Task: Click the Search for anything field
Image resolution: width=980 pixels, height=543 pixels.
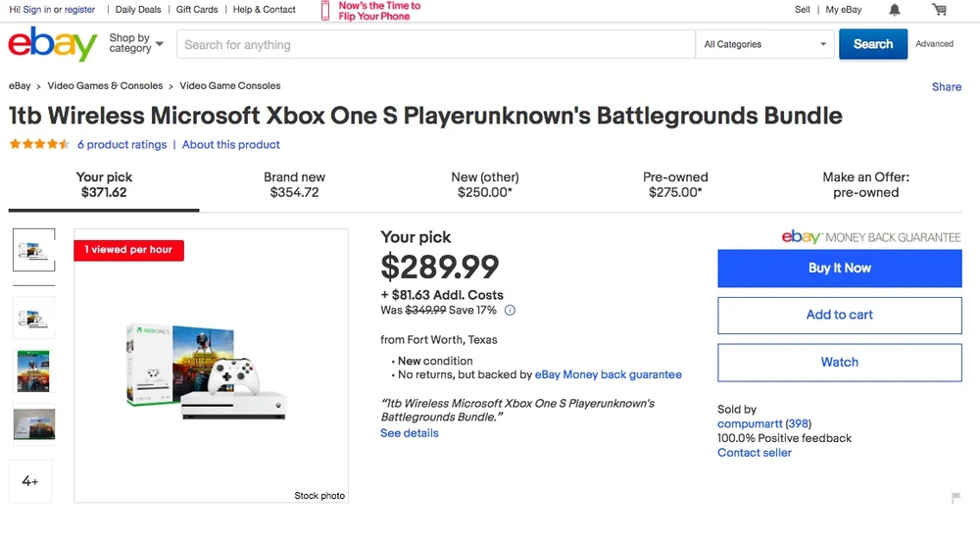Action: coord(436,44)
